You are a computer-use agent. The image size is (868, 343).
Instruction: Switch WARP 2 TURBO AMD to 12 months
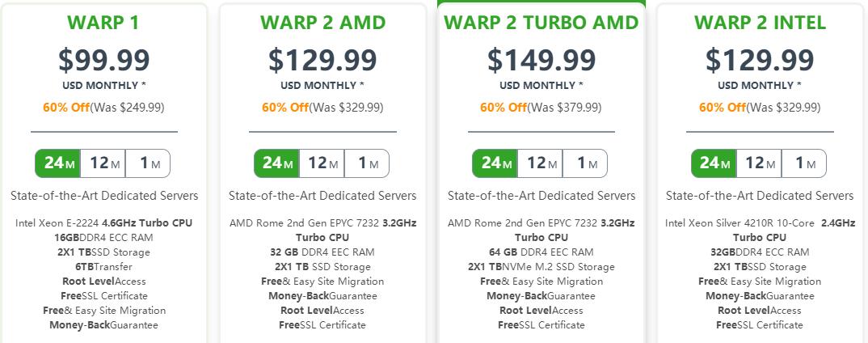pos(541,163)
